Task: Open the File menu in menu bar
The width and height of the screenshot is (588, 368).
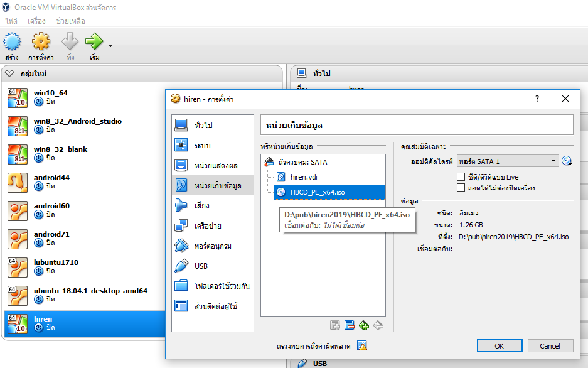Action: coord(11,21)
